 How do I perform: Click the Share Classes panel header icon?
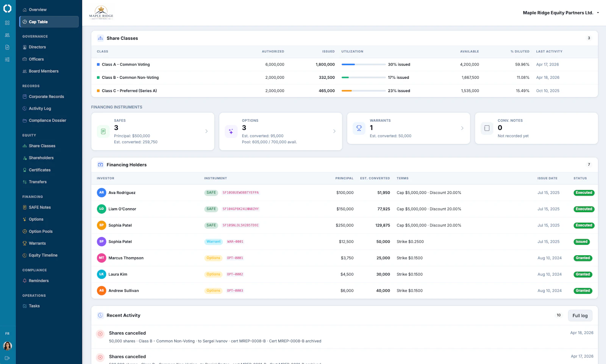[x=100, y=38]
